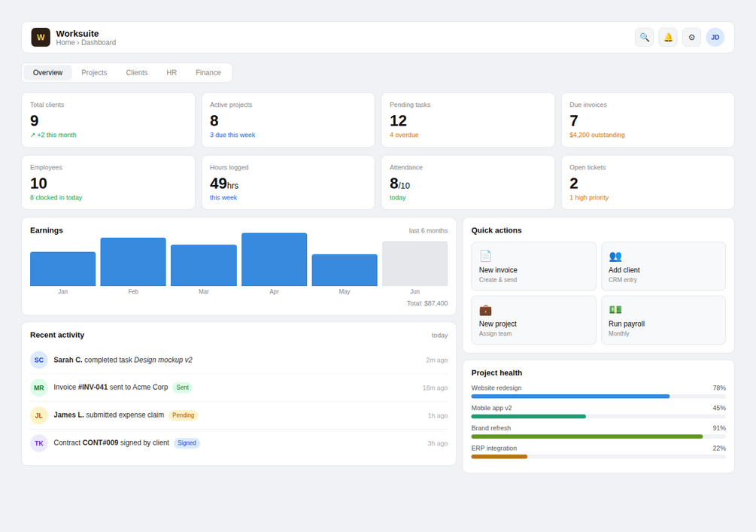Click the New invoice document icon
Image resolution: width=756 pixels, height=532 pixels.
(485, 256)
